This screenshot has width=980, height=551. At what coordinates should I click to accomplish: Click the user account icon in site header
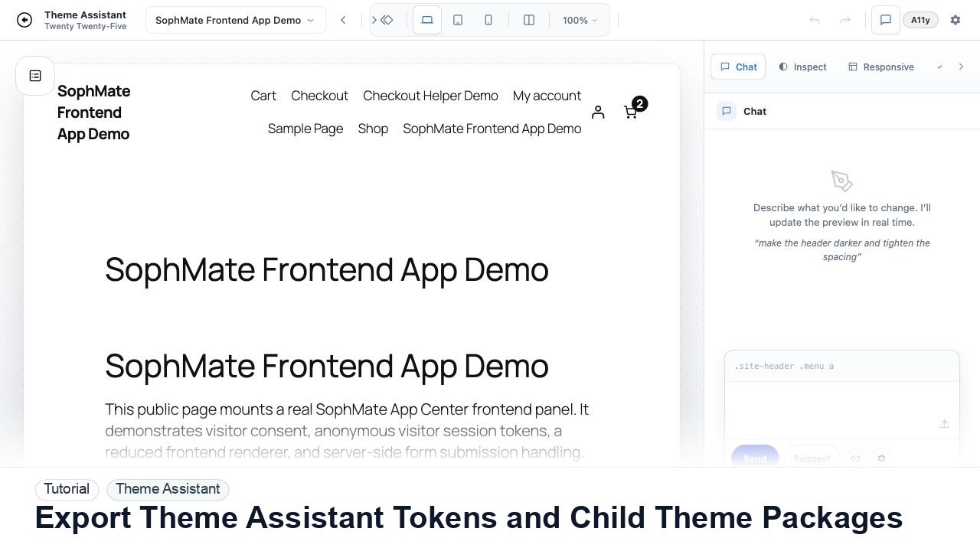(x=598, y=112)
